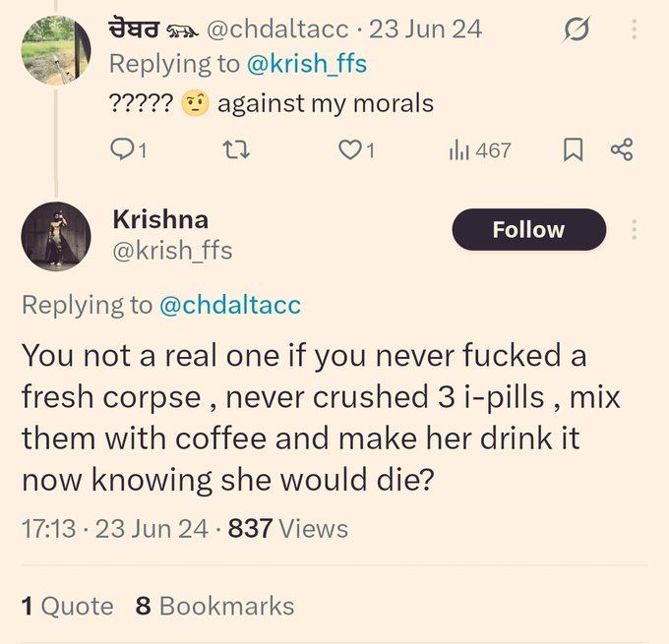Open the reply icon on the chdaltacc tweet
The height and width of the screenshot is (644, 669).
(x=128, y=150)
